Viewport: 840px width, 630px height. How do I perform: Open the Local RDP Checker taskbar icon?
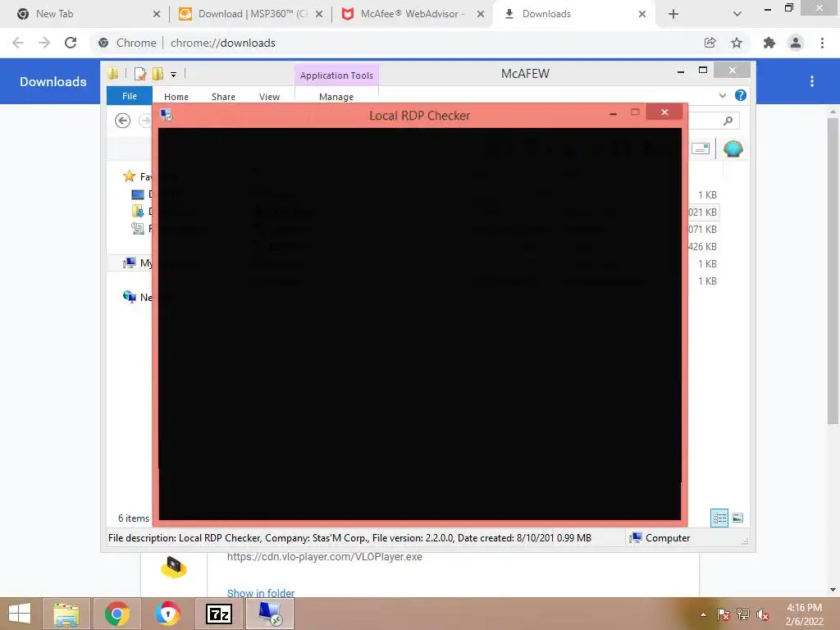[270, 614]
